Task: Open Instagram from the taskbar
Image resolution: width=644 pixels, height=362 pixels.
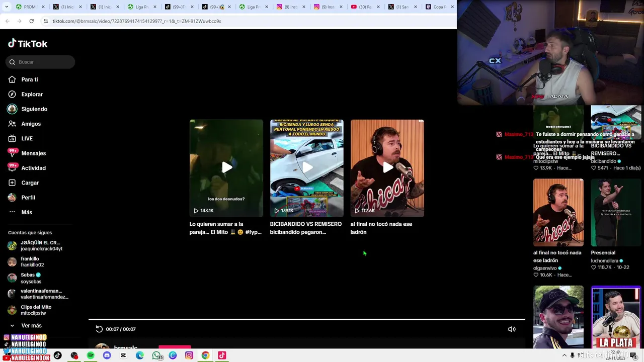Action: (x=189, y=355)
